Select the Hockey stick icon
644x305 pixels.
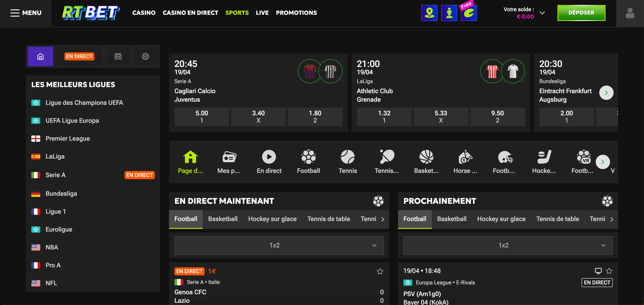544,162
